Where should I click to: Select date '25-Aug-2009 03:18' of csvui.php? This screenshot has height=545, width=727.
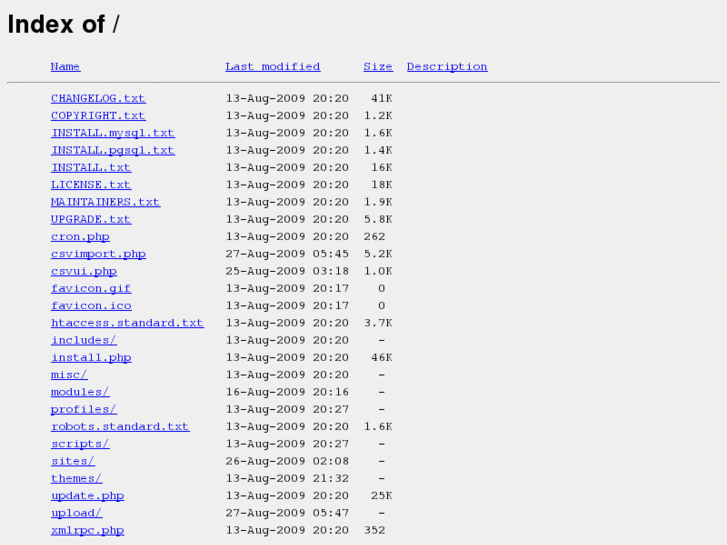tap(287, 271)
